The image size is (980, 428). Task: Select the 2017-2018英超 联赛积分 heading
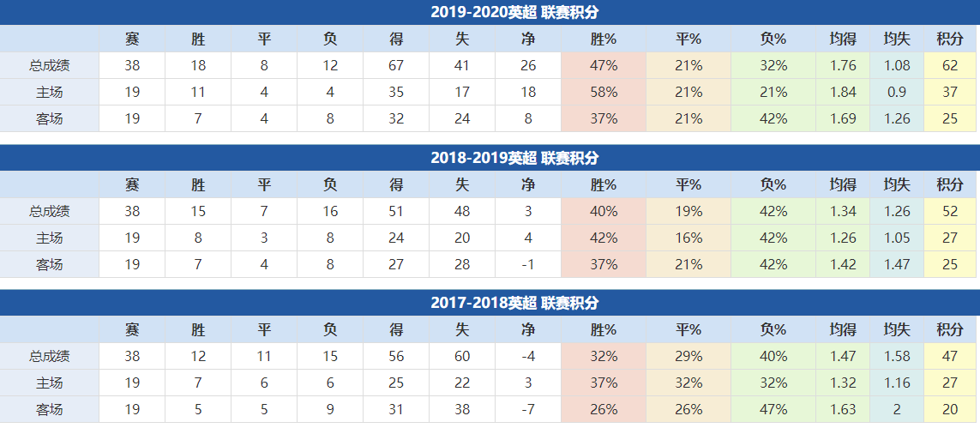click(490, 303)
